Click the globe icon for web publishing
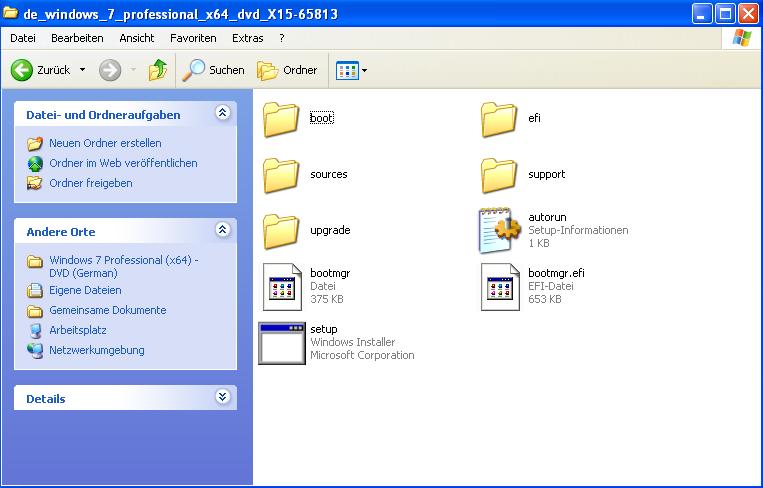Viewport: 763px width, 488px height. (35, 164)
